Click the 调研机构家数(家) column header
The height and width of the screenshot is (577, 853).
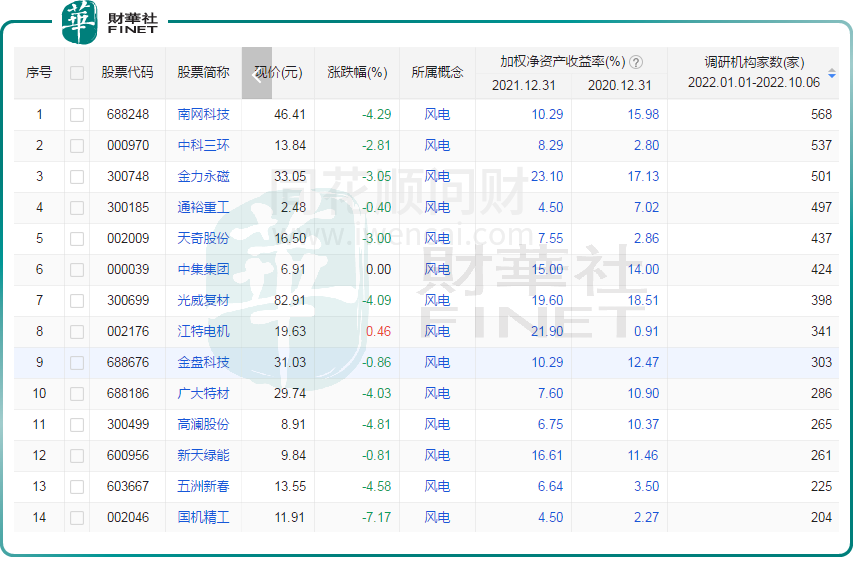point(754,62)
